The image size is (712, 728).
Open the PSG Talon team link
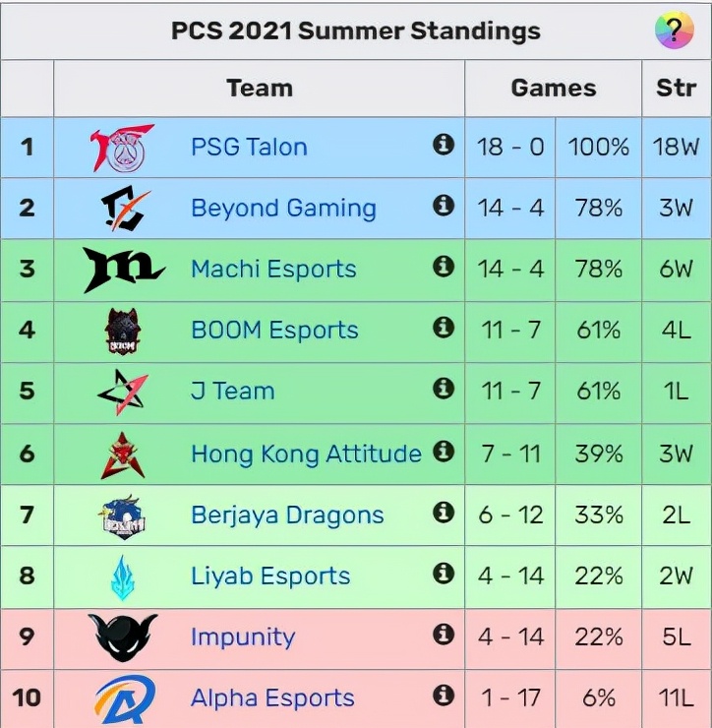pos(249,148)
